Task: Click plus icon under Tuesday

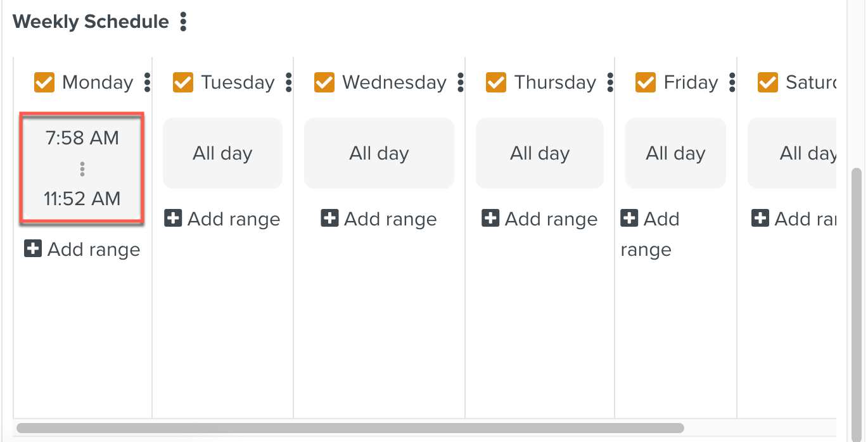Action: tap(172, 219)
